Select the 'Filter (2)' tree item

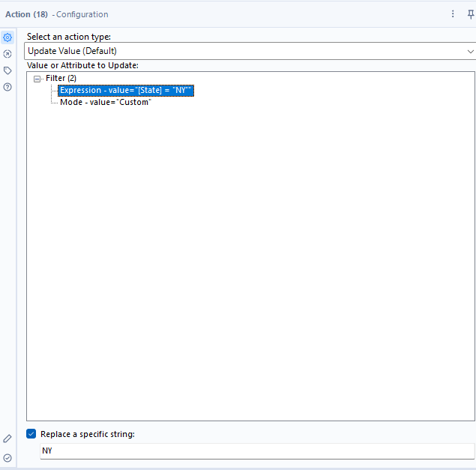point(61,78)
